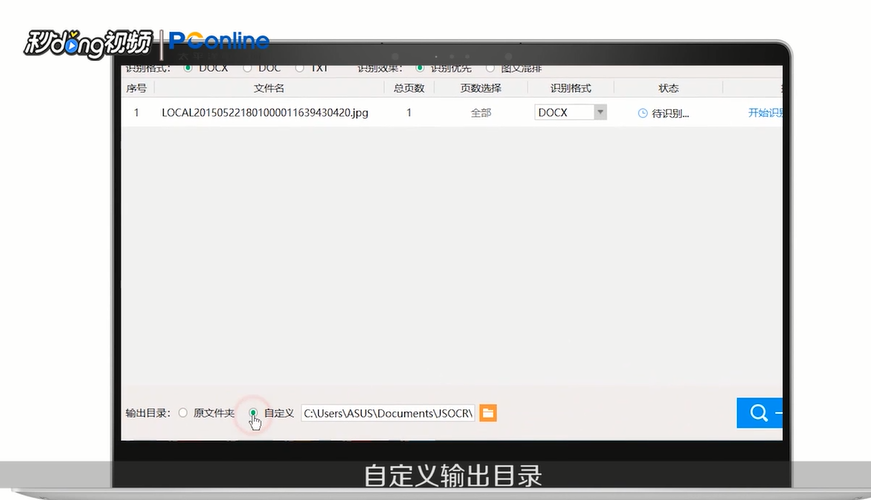
Task: Click the 总页数 column header
Action: 409,88
